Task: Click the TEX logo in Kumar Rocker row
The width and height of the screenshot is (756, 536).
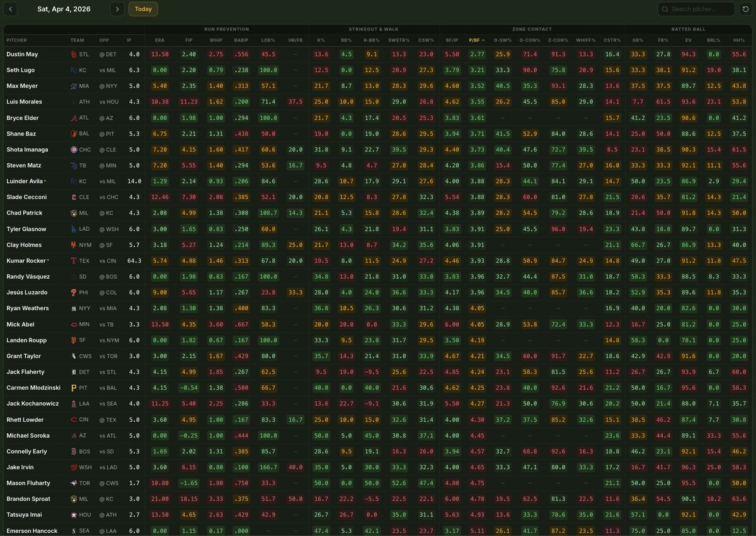Action: pyautogui.click(x=74, y=260)
